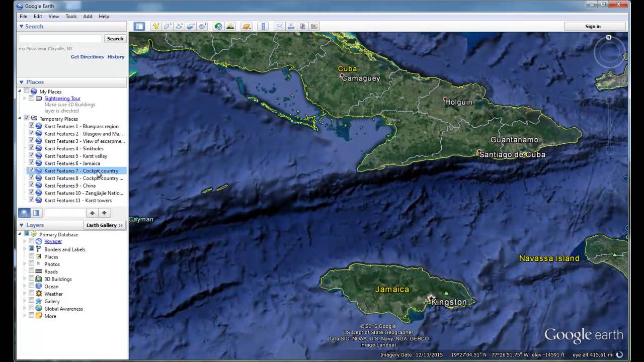This screenshot has width=644, height=362.
Task: Expand the Global Awareness layer node
Action: [x=25, y=308]
